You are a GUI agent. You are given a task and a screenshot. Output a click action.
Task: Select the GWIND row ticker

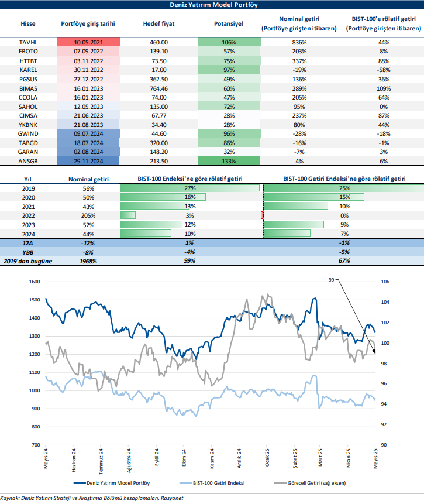[x=28, y=133]
